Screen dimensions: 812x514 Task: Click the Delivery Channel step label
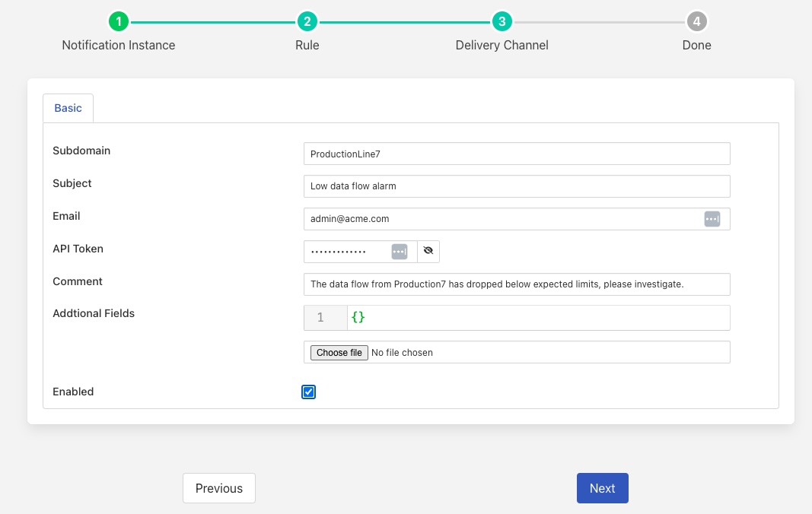coord(502,45)
